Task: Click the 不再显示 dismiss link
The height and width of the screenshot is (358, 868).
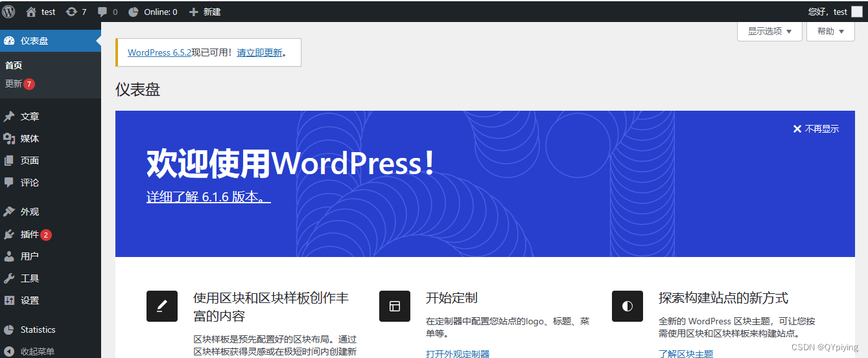Action: 822,129
